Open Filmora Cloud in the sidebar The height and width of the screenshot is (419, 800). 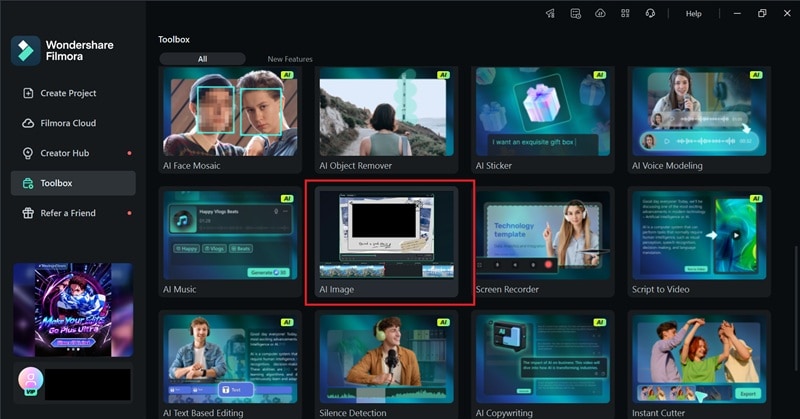pos(73,123)
